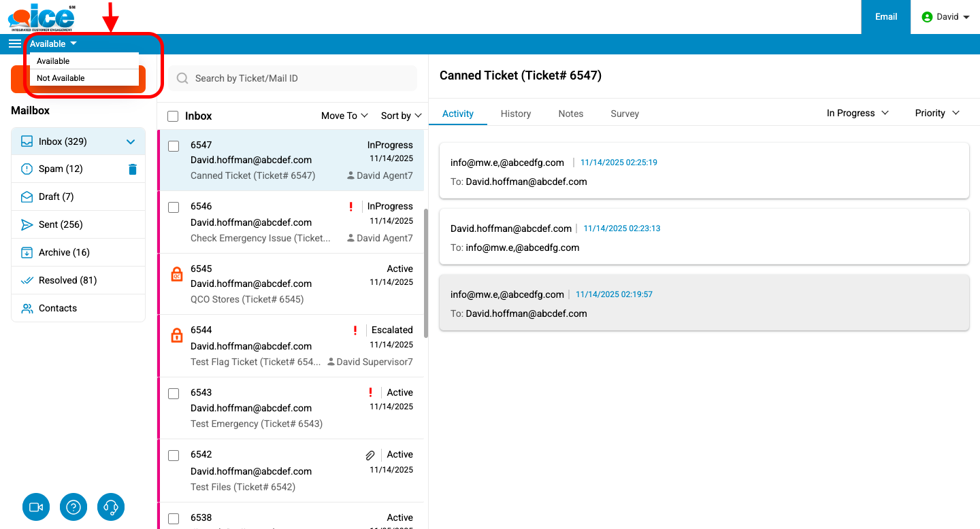This screenshot has height=529, width=980.
Task: Choose Not Available from status menu
Action: click(61, 78)
